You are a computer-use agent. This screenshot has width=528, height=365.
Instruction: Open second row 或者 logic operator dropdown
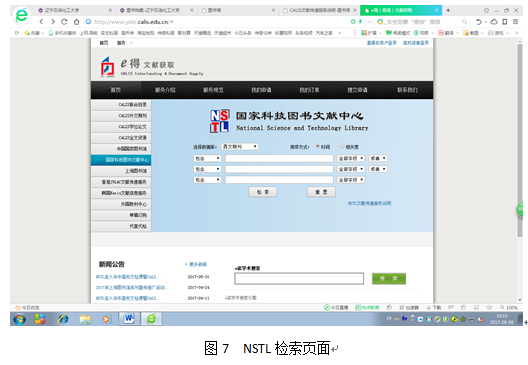pyautogui.click(x=378, y=169)
